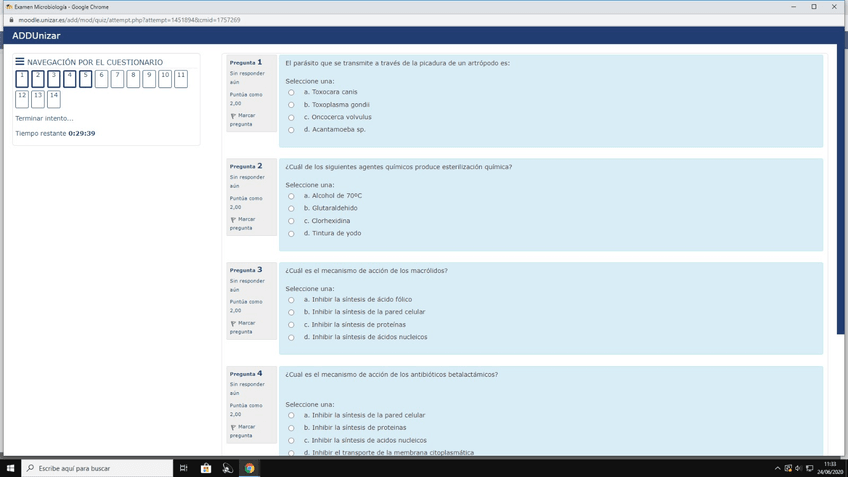Jump to question 9 in navigation
848x477 pixels.
[x=149, y=79]
